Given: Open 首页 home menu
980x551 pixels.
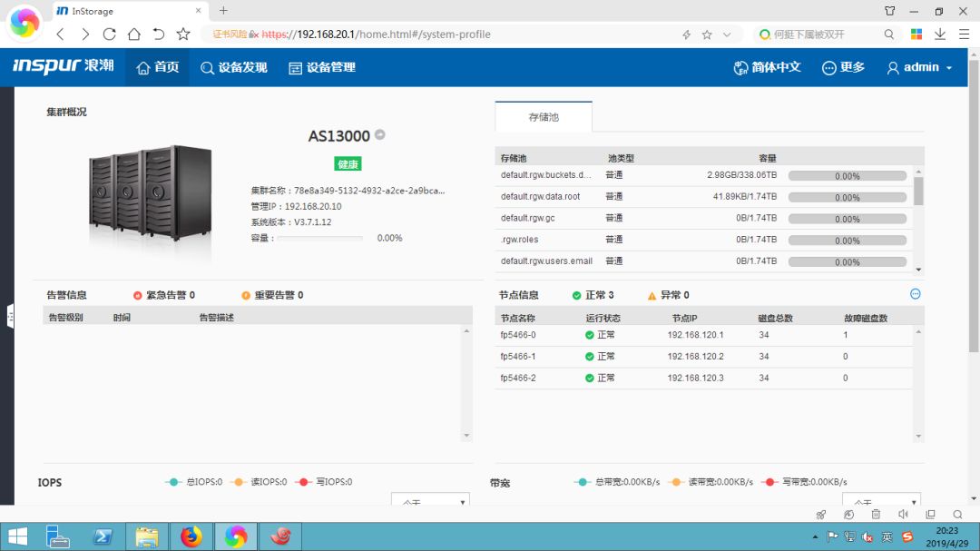Looking at the screenshot, I should coord(158,67).
